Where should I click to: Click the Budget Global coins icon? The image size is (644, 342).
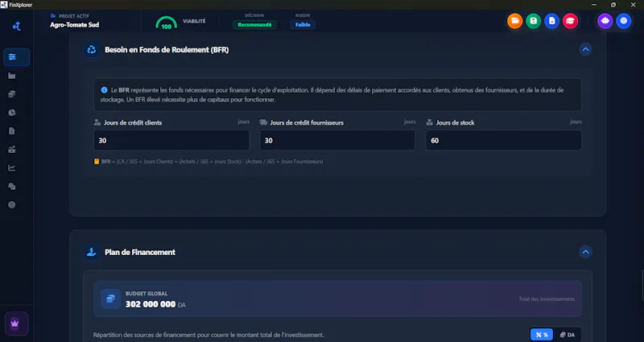[110, 299]
